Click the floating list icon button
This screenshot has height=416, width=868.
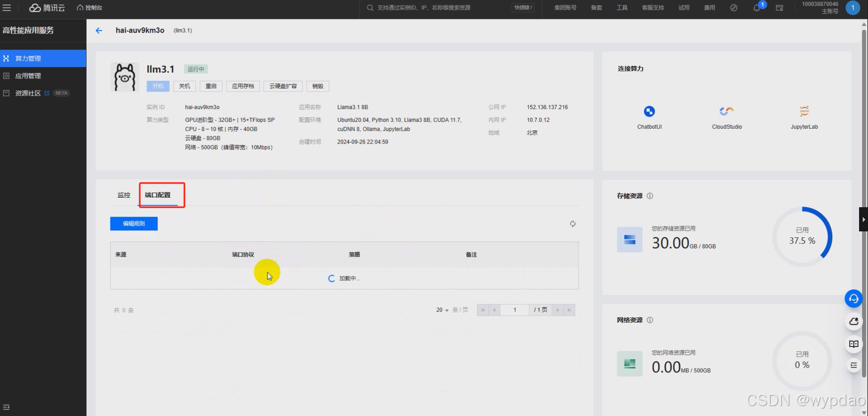pos(854,366)
